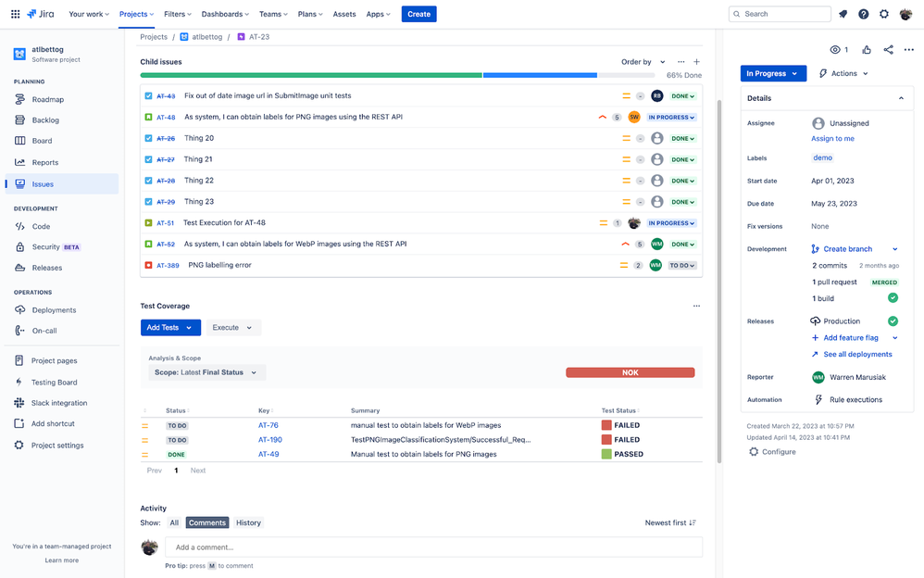Focus the Search field
The height and width of the screenshot is (578, 924).
tap(780, 14)
